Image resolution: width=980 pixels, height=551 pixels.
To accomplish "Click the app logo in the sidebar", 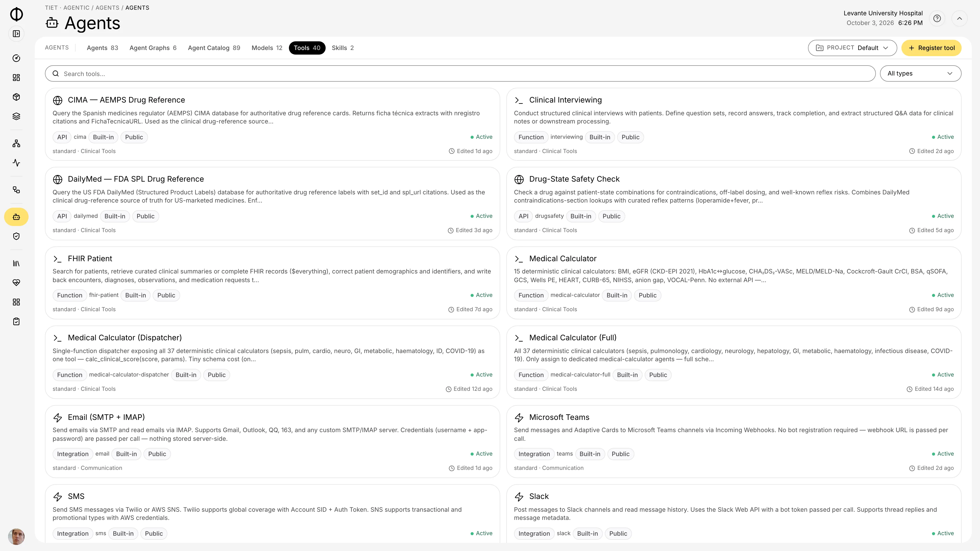I will pos(16,14).
